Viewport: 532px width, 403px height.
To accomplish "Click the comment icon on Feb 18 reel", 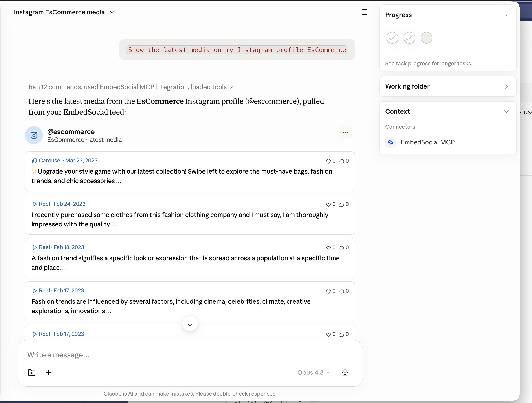I will (x=341, y=248).
